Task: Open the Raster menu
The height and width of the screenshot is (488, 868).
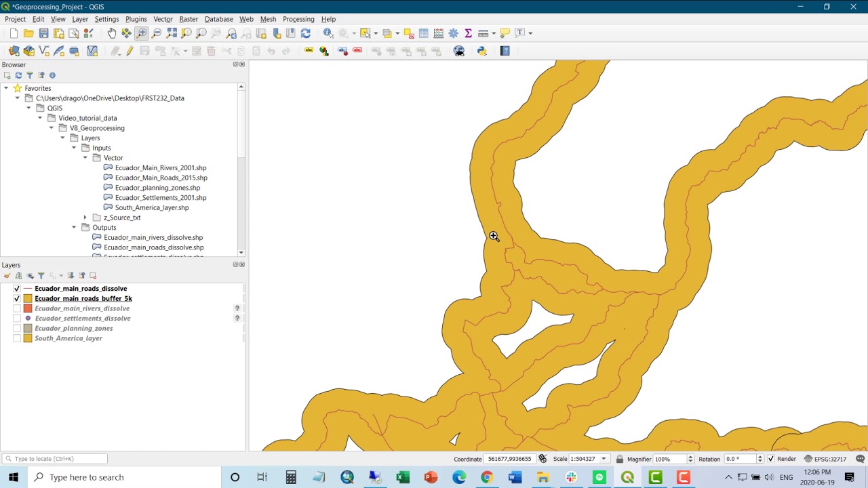Action: [x=189, y=19]
